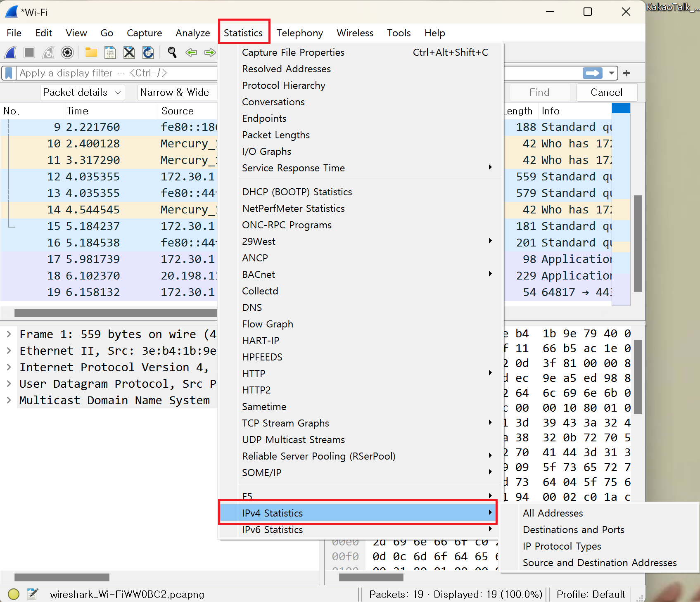Close this capture file X icon
Image resolution: width=700 pixels, height=602 pixels.
pos(129,52)
